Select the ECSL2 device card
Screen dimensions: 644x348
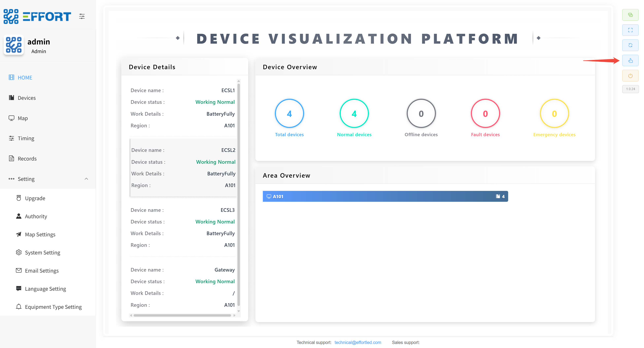[183, 168]
